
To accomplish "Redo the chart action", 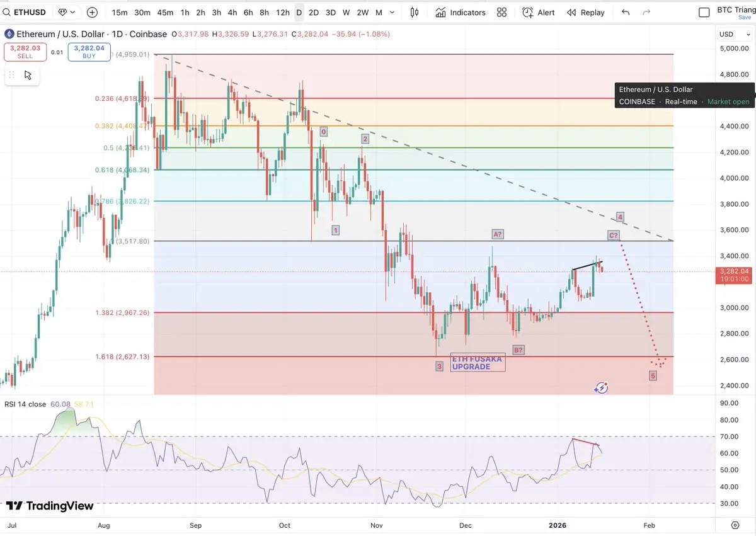I will [x=646, y=12].
